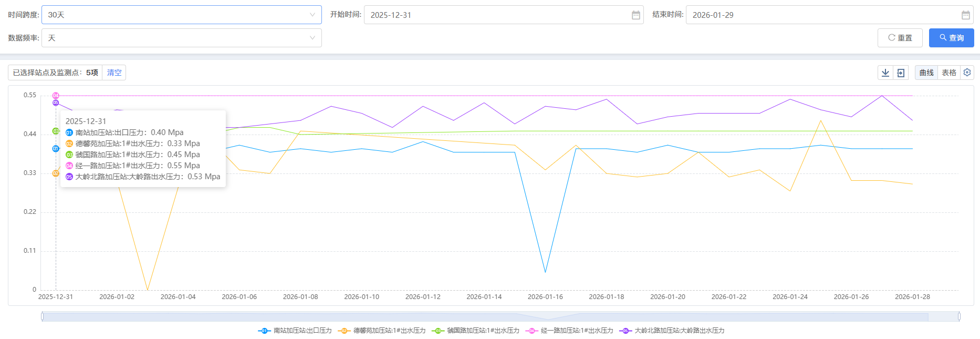
Task: Click the 清空 link
Action: pos(114,73)
